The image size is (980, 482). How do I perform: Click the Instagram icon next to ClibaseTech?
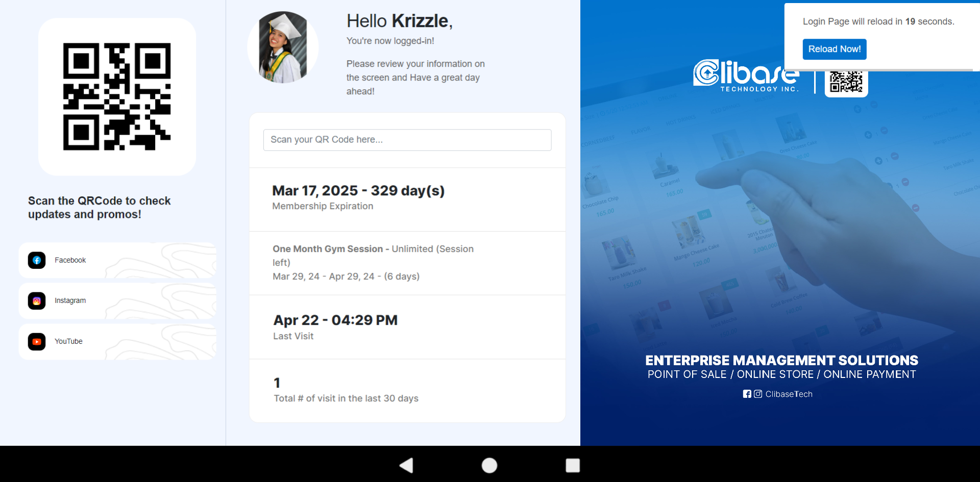[x=758, y=394]
